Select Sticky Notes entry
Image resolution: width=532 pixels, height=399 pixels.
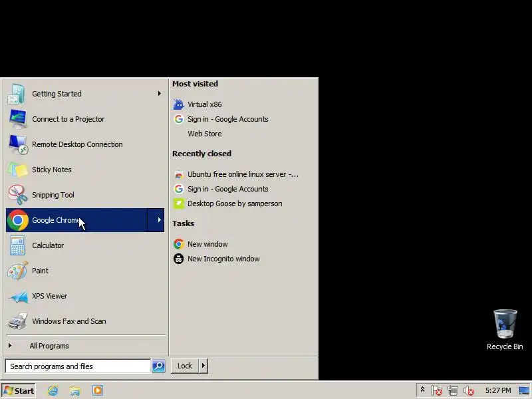[x=85, y=170]
